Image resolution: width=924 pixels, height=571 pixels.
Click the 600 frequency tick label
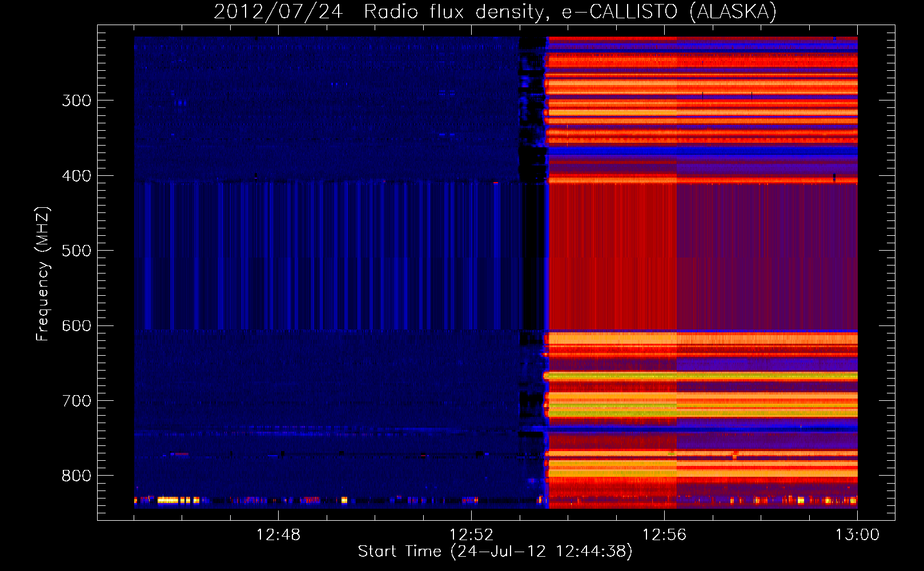(x=77, y=326)
